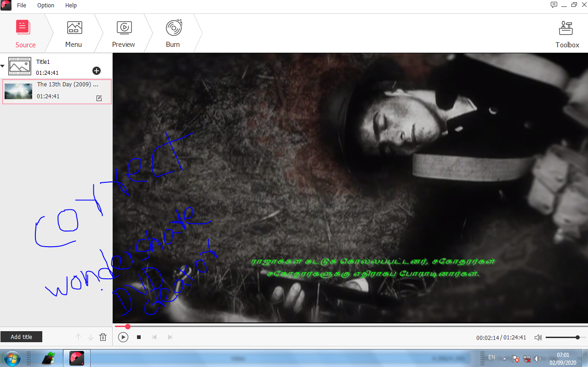Go to the Preview step
This screenshot has width=588, height=367.
click(x=123, y=34)
